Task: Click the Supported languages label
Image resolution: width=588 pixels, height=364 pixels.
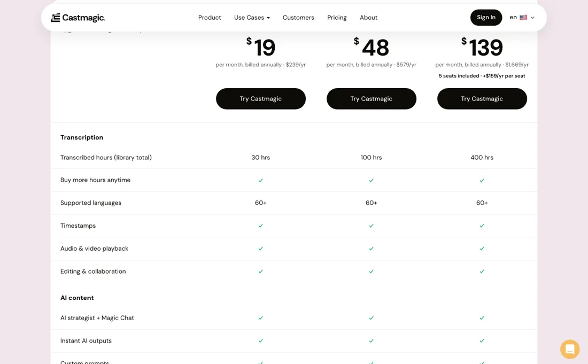Action: pos(91,203)
